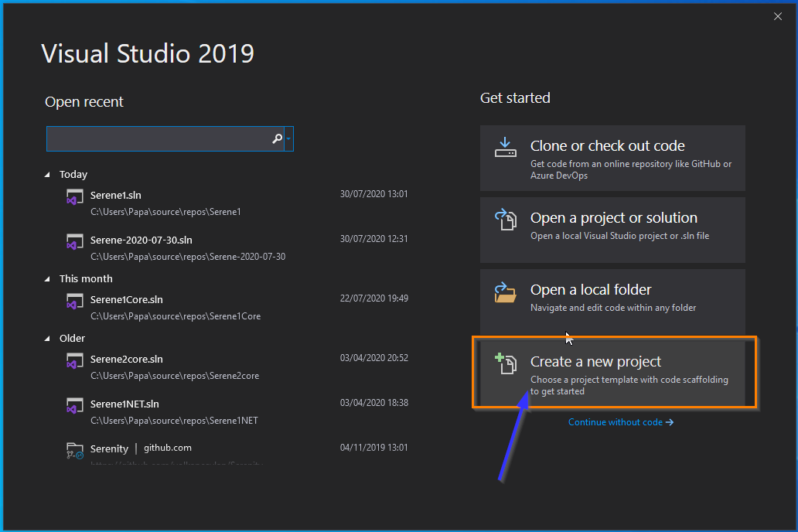Image resolution: width=798 pixels, height=532 pixels.
Task: Click the timestamp 03/04/2020 20:52
Action: tap(374, 358)
